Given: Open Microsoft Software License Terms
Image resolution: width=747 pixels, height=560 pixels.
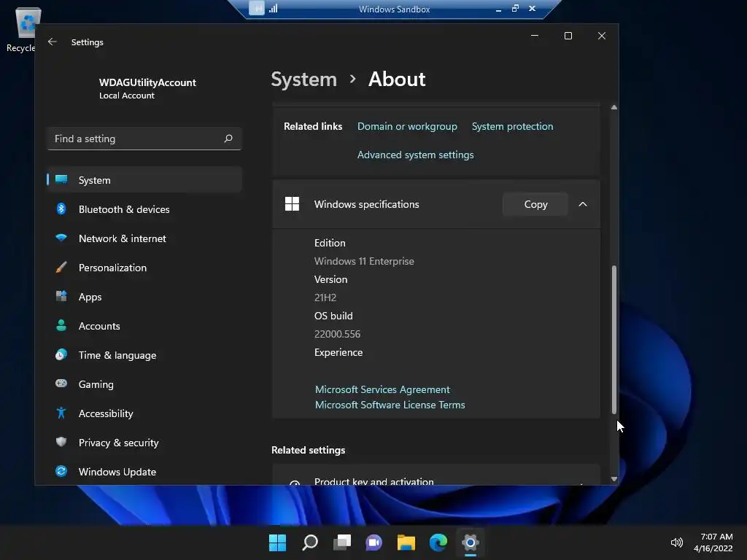Looking at the screenshot, I should tap(390, 405).
